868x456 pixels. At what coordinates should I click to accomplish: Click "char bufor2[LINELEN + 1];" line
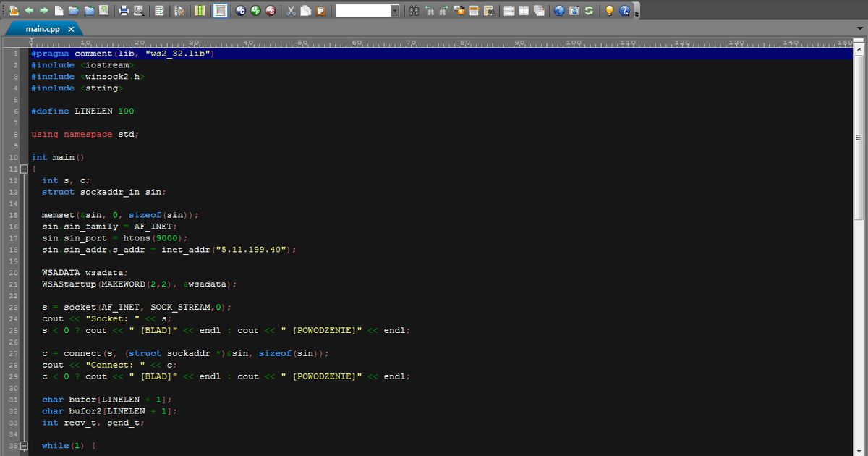pyautogui.click(x=109, y=411)
